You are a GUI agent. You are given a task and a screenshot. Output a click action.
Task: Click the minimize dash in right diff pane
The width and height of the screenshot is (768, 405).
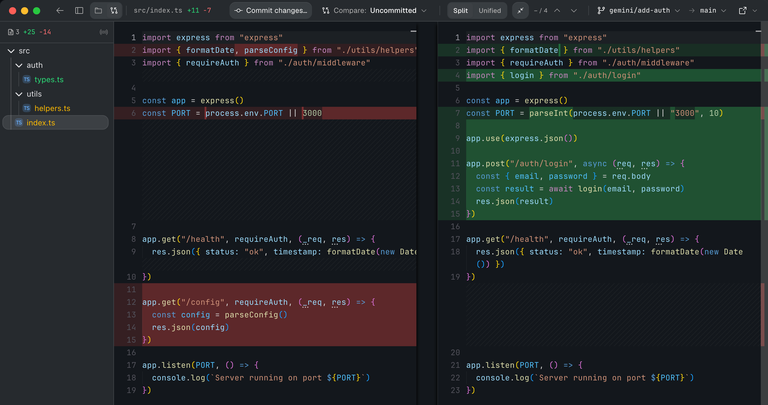pyautogui.click(x=758, y=31)
